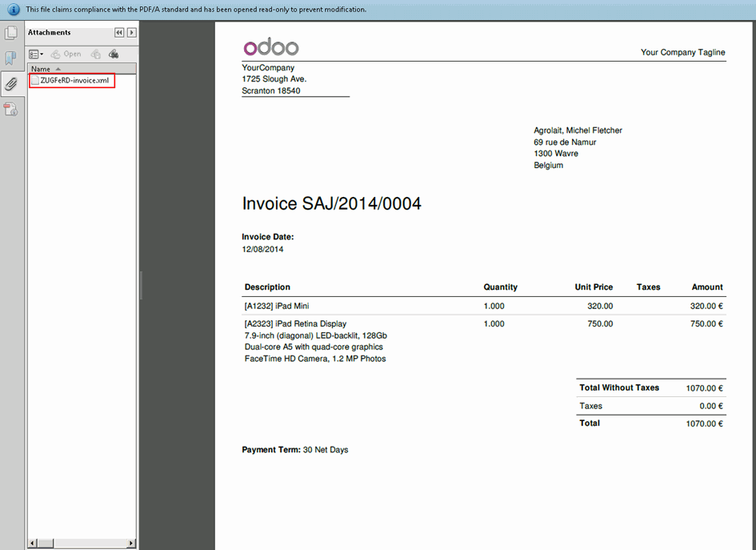Image resolution: width=756 pixels, height=550 pixels.
Task: Click the 'Description' column header
Action: [x=267, y=287]
